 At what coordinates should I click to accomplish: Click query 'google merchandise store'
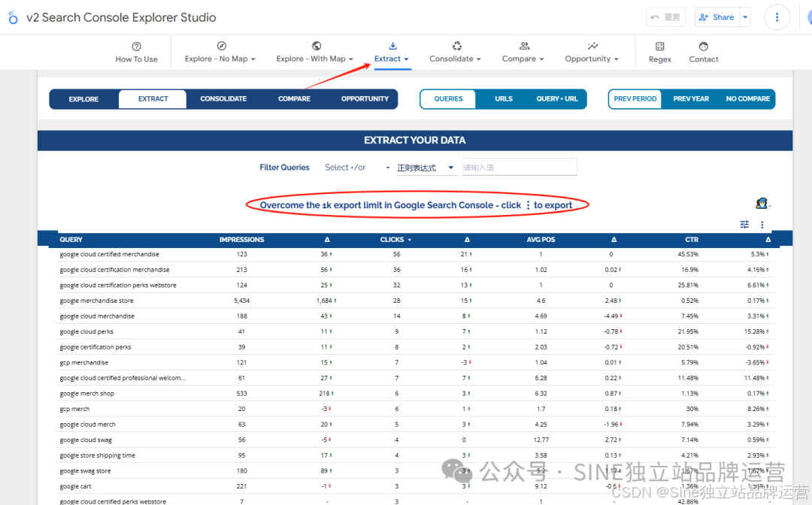pos(96,301)
